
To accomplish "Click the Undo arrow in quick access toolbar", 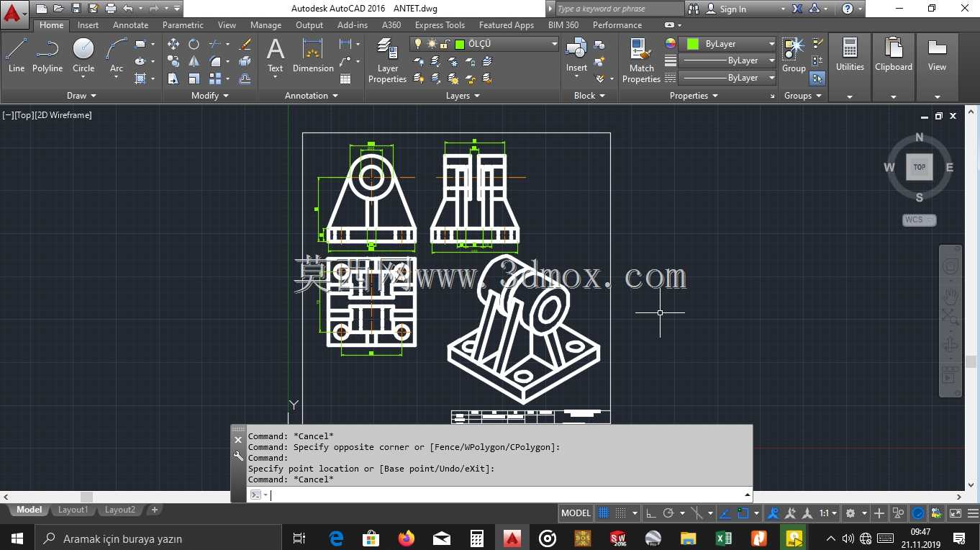I will point(128,9).
